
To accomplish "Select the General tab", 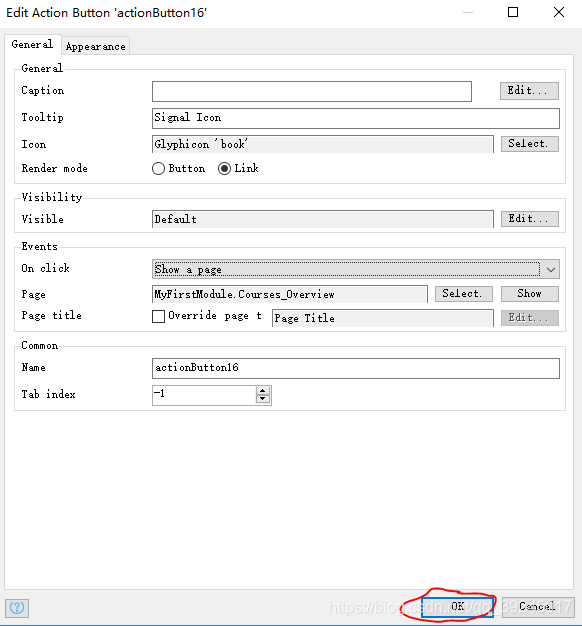I will [x=32, y=44].
